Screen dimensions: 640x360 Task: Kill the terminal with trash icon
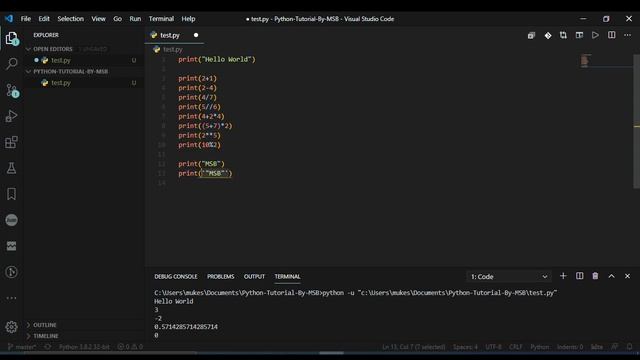596,276
